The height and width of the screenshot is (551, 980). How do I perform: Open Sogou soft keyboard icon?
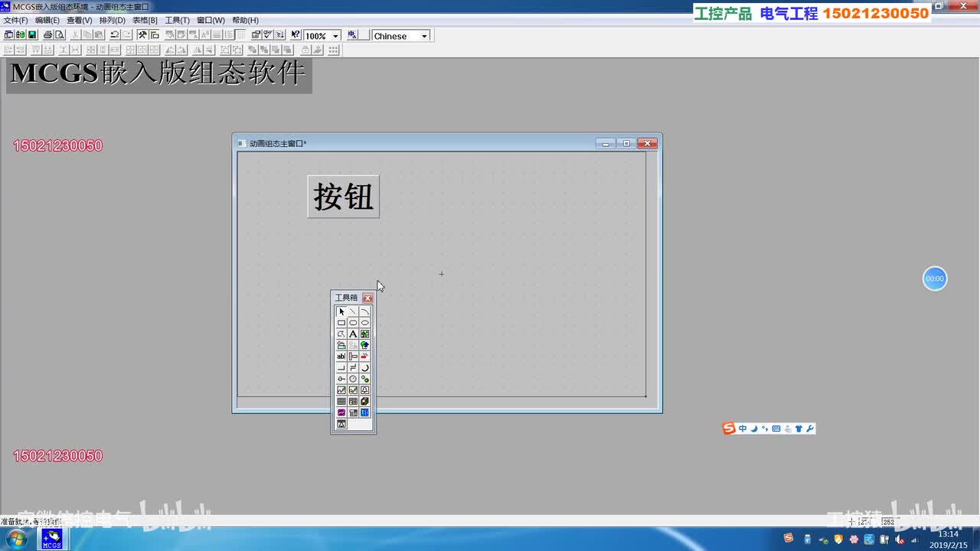pyautogui.click(x=776, y=429)
